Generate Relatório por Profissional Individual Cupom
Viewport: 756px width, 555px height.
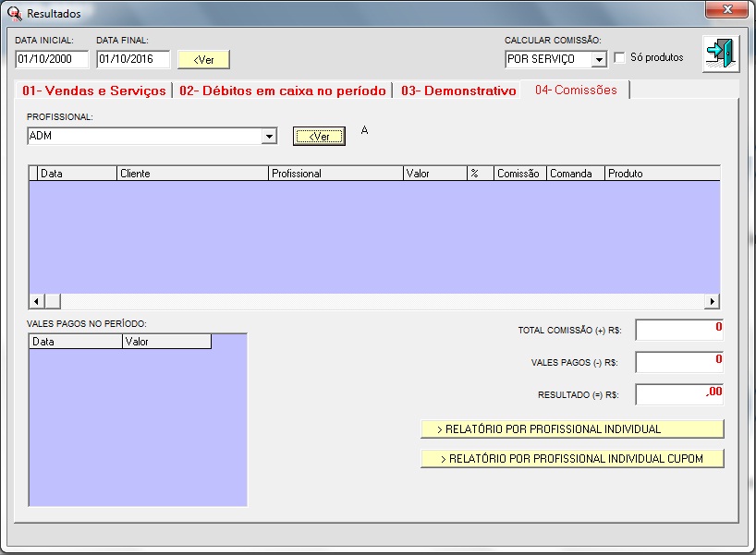(571, 459)
